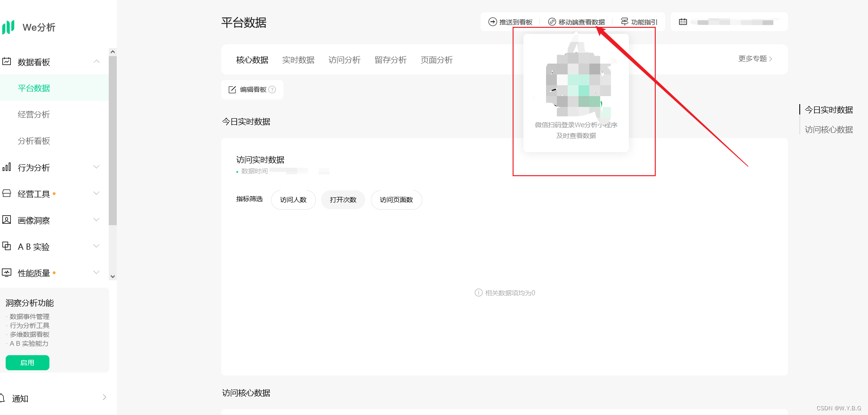The image size is (868, 415).
Task: Click the 访问实时数据 card title
Action: point(260,160)
